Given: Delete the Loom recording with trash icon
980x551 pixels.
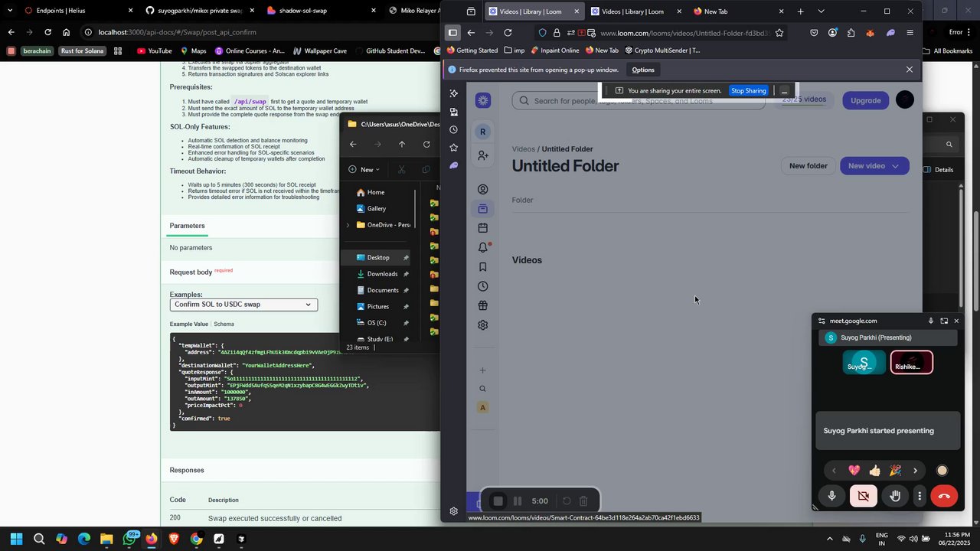Looking at the screenshot, I should (583, 501).
